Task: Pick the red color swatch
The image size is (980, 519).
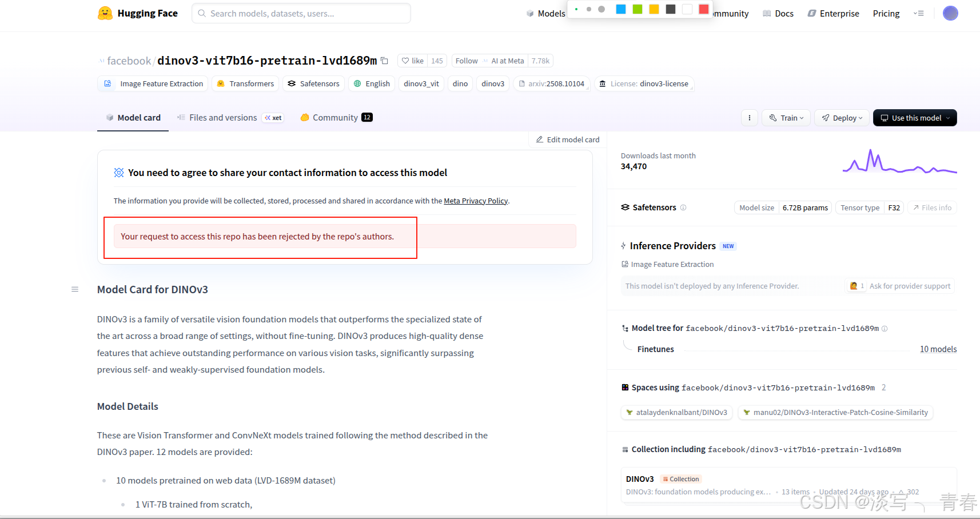Action: pyautogui.click(x=704, y=9)
